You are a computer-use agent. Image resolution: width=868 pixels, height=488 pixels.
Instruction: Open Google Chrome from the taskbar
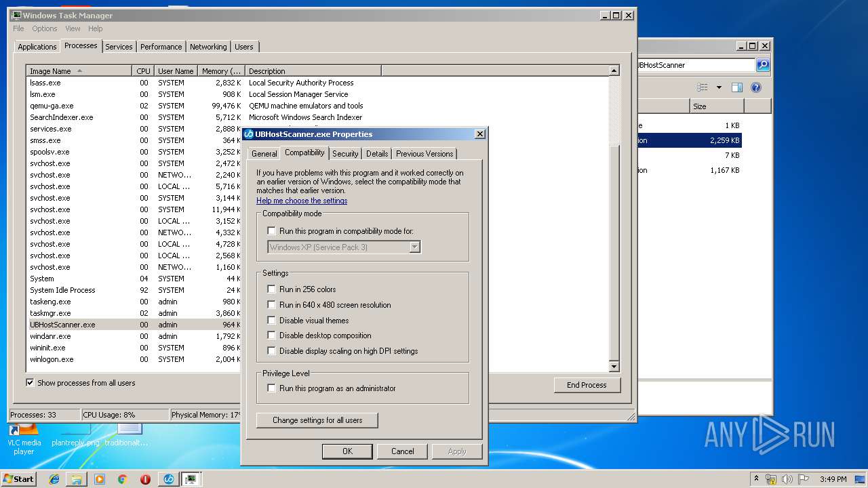point(123,479)
